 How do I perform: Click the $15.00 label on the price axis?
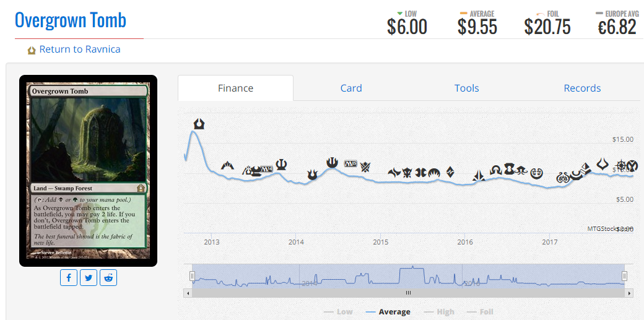point(623,140)
